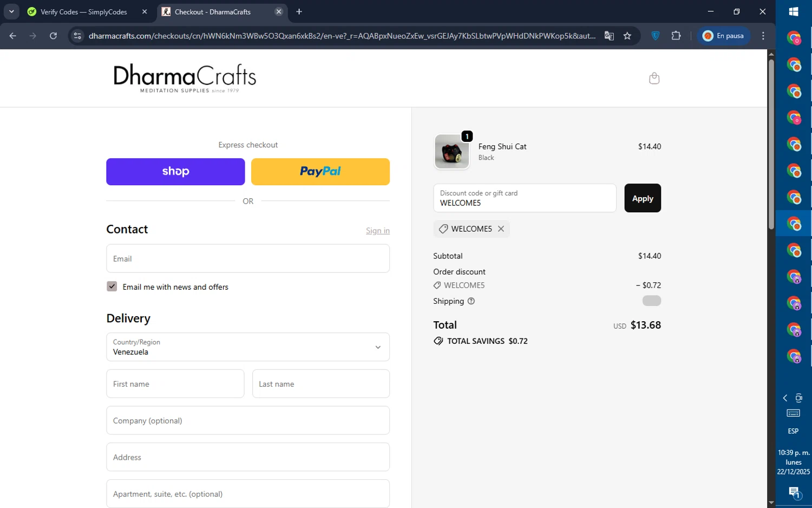This screenshot has width=812, height=508.
Task: Go back to previous page
Action: [13, 36]
